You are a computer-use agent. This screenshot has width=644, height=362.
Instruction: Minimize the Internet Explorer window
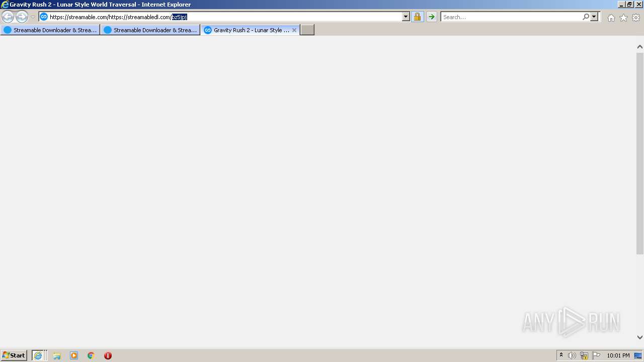point(621,4)
